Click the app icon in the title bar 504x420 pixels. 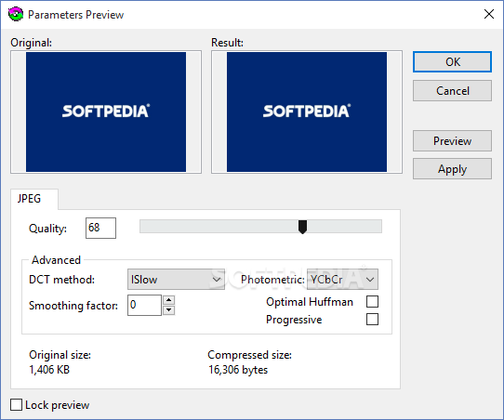click(x=16, y=15)
